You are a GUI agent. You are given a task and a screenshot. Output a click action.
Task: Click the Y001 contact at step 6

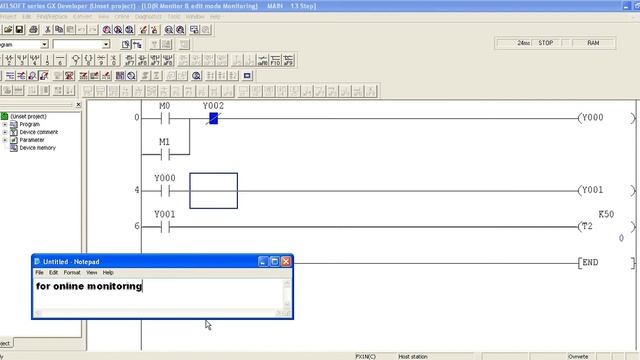click(x=165, y=227)
